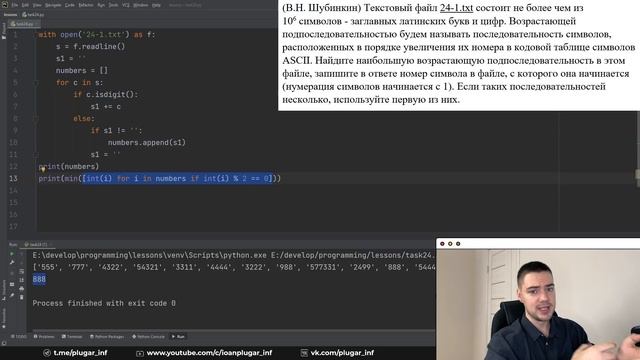Open the Problems tool window tab
This screenshot has width=640, height=360.
(44, 337)
